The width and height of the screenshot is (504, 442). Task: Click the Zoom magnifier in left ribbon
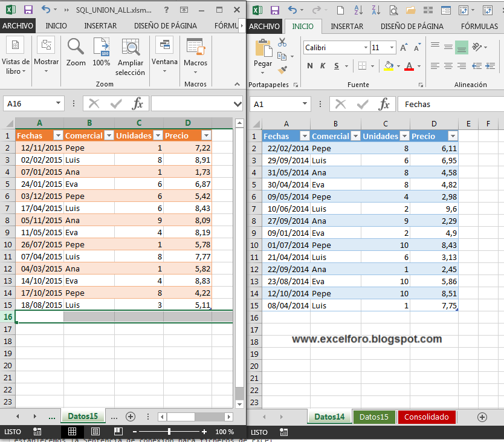point(76,47)
